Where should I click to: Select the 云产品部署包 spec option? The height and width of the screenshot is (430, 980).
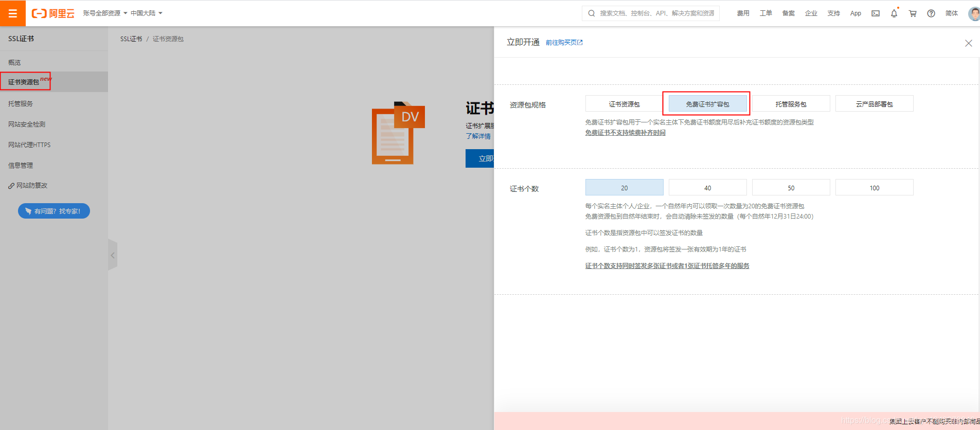874,104
